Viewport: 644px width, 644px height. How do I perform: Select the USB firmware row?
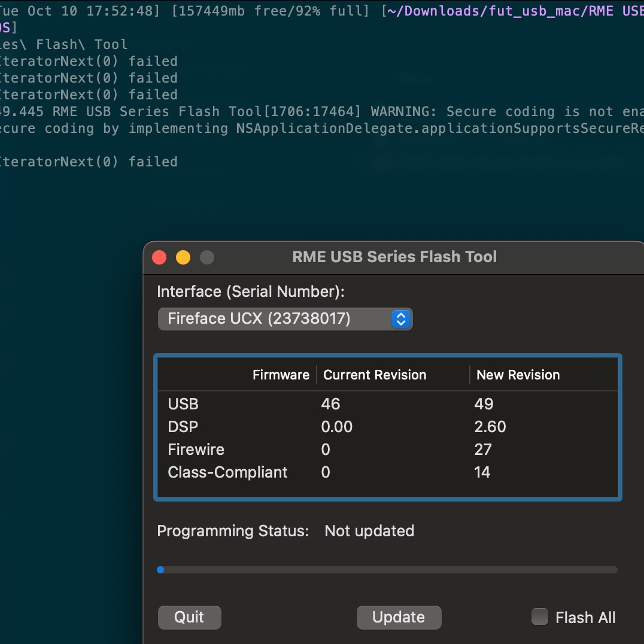(x=387, y=404)
